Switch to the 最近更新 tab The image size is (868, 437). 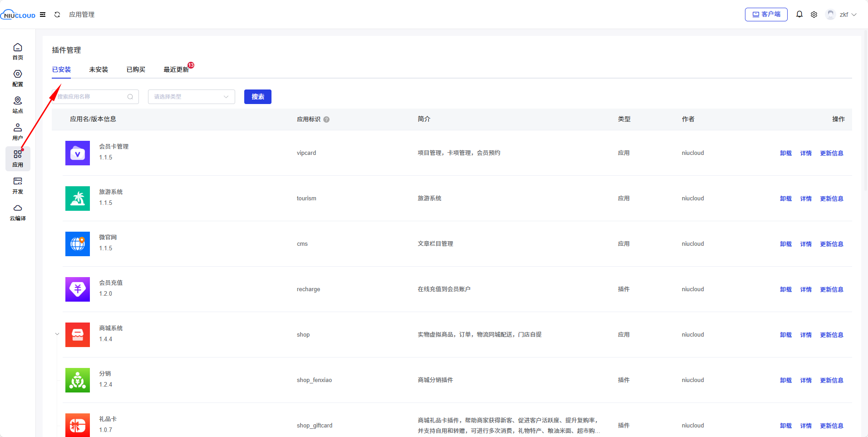(176, 70)
